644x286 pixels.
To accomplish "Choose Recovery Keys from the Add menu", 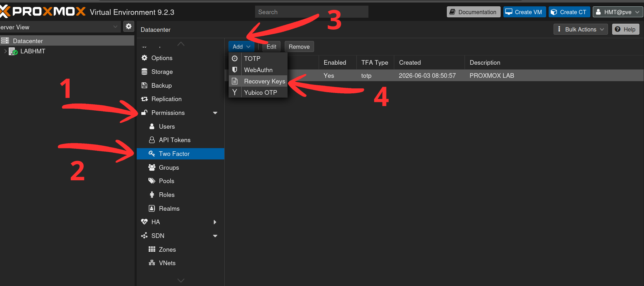I will [258, 81].
